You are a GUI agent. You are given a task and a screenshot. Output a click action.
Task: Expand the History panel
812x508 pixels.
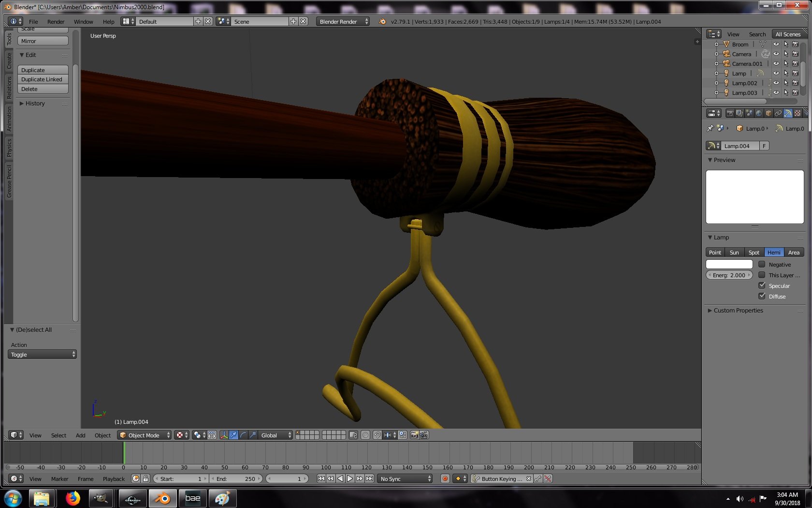tap(22, 103)
